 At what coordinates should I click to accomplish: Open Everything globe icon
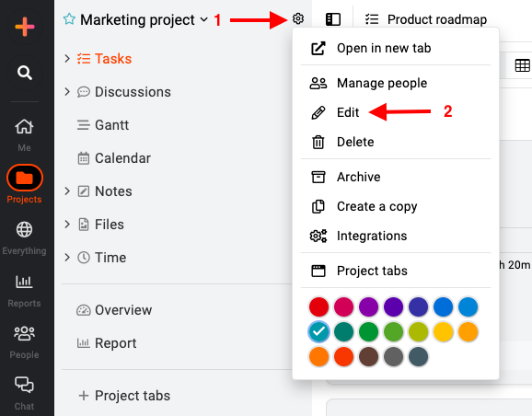click(x=24, y=230)
